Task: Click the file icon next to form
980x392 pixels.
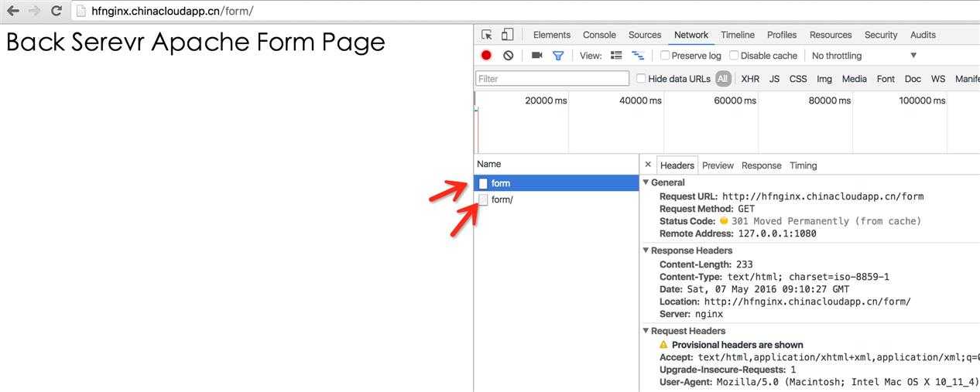Action: tap(483, 183)
